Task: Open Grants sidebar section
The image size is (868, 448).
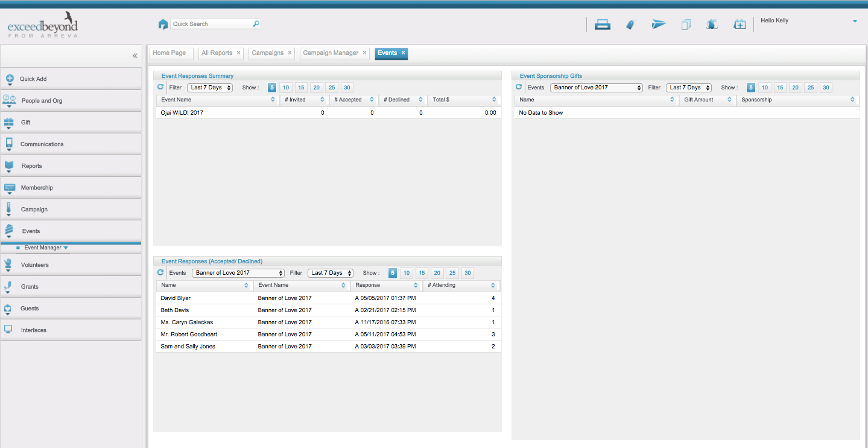Action: (x=71, y=287)
